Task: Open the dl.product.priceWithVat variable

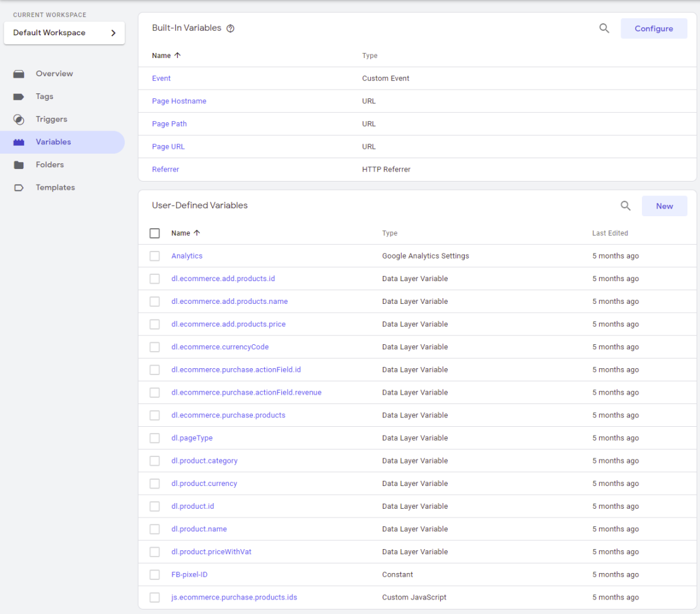Action: [211, 552]
